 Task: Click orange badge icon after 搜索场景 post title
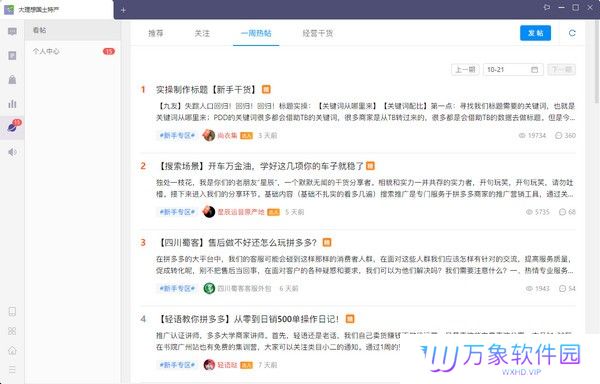370,166
